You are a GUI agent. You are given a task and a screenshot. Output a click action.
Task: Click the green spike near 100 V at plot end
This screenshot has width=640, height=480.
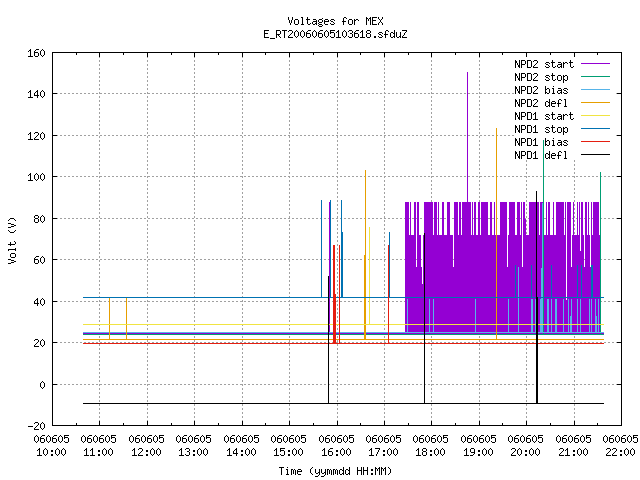coord(600,252)
